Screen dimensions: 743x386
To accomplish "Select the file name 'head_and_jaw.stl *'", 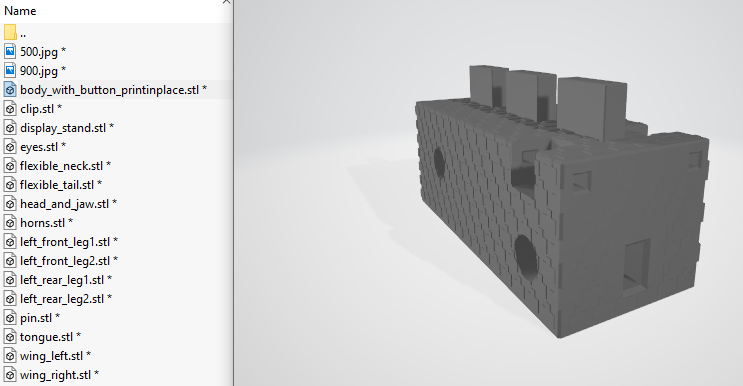I will click(68, 204).
